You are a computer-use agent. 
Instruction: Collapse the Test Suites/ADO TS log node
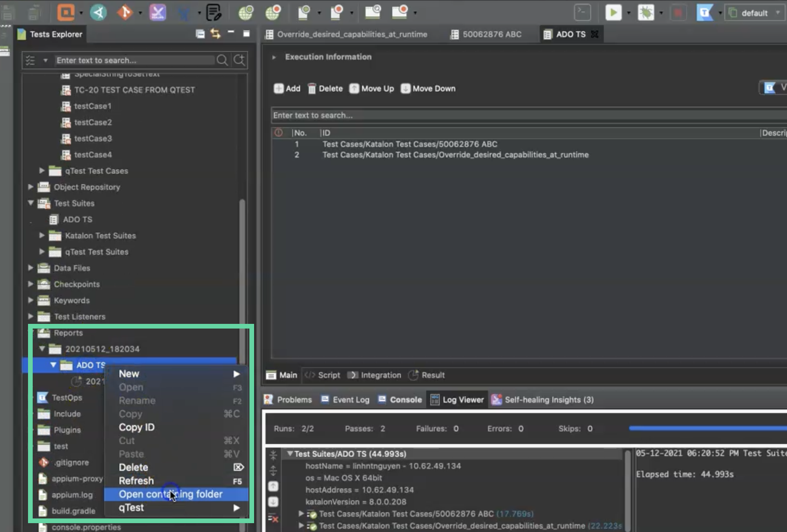pyautogui.click(x=290, y=454)
